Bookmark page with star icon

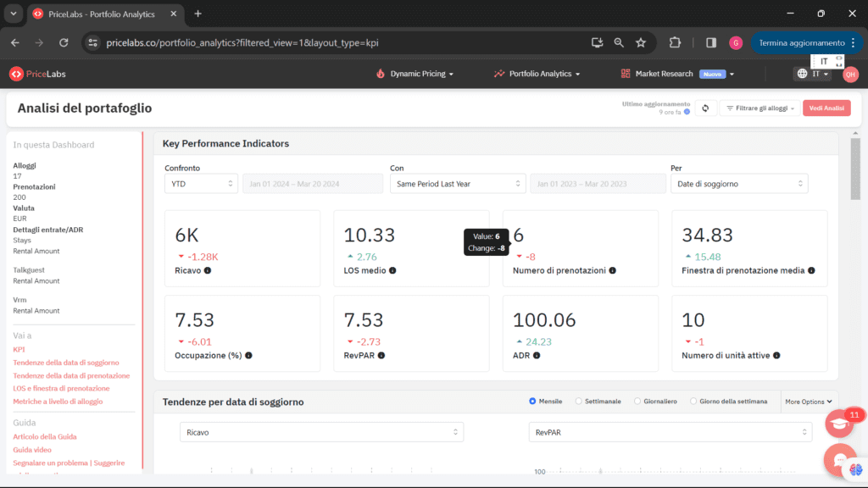(641, 42)
